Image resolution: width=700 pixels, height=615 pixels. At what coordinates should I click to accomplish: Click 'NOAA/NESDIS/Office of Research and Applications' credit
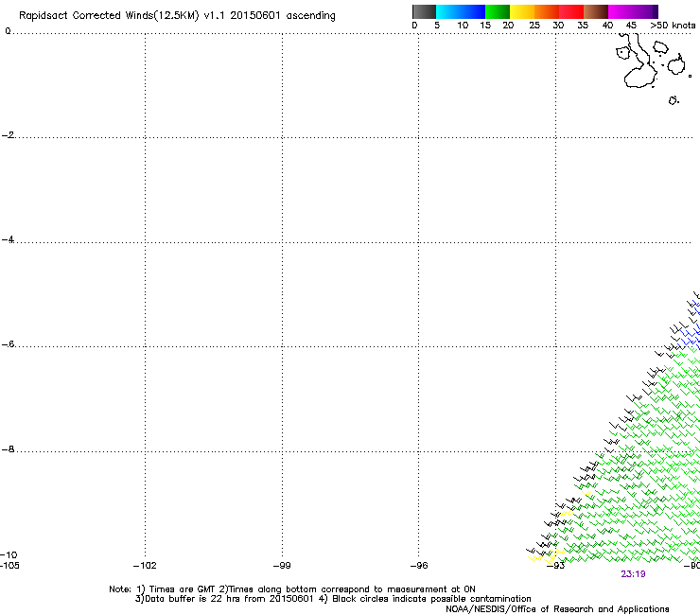pyautogui.click(x=557, y=609)
